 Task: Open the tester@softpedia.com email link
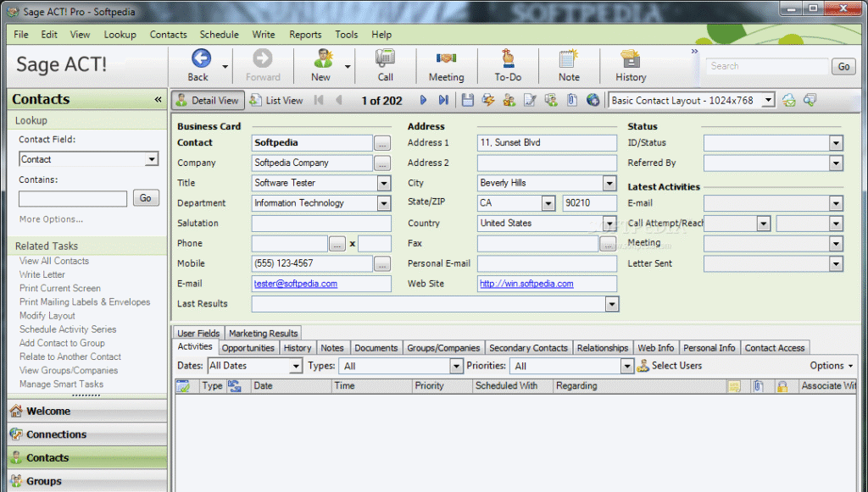[x=296, y=284]
